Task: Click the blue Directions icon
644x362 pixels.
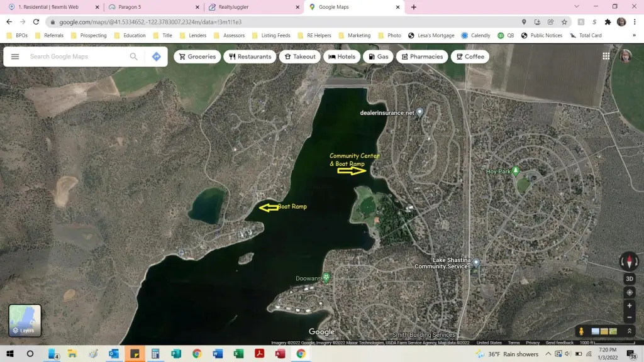Action: [x=156, y=57]
